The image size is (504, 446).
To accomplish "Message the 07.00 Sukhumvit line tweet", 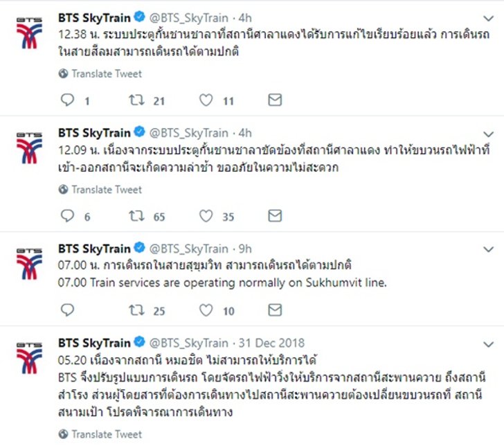I will (x=275, y=310).
